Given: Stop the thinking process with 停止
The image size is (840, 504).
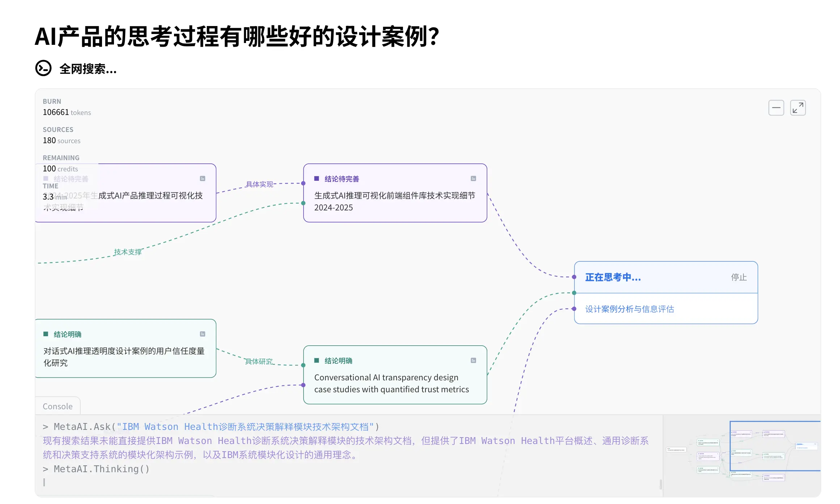Looking at the screenshot, I should click(x=739, y=277).
